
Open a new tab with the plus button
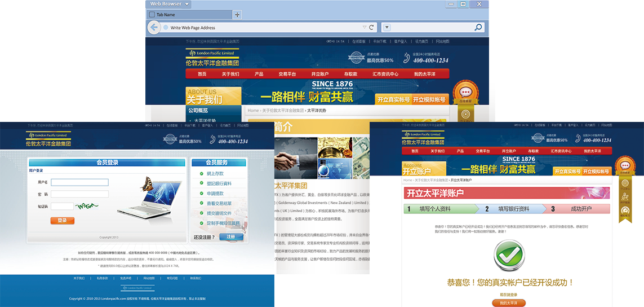[237, 15]
